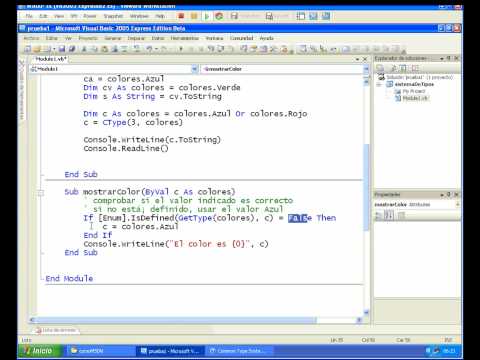Open the Module1 class dropdown
Image resolution: width=480 pixels, height=360 pixels.
pyautogui.click(x=195, y=69)
